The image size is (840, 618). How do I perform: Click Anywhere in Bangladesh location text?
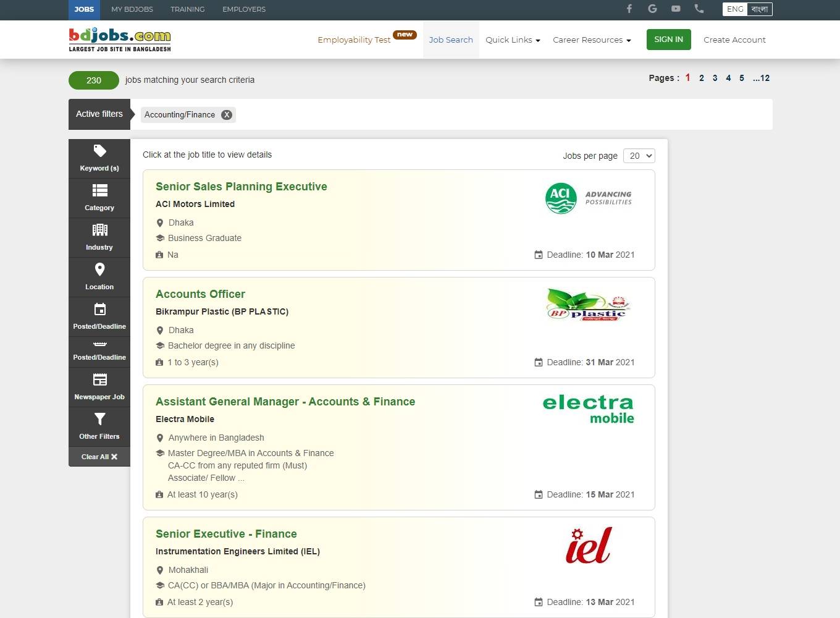216,438
